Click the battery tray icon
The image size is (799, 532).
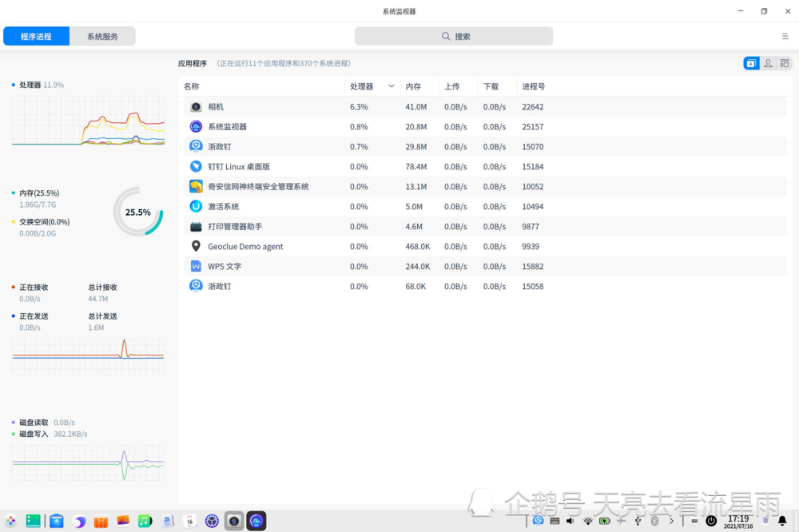[x=604, y=521]
